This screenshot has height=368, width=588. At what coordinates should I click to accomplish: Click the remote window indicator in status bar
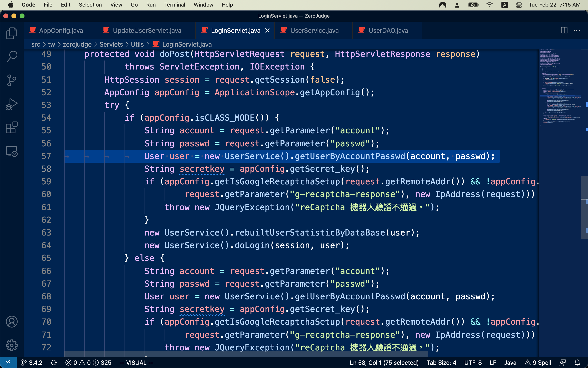[x=8, y=363]
